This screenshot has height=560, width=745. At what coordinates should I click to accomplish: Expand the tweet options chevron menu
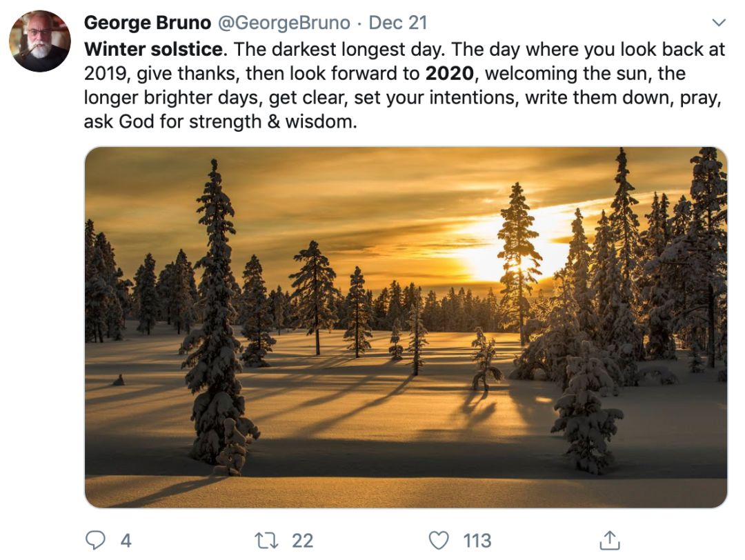pyautogui.click(x=718, y=23)
